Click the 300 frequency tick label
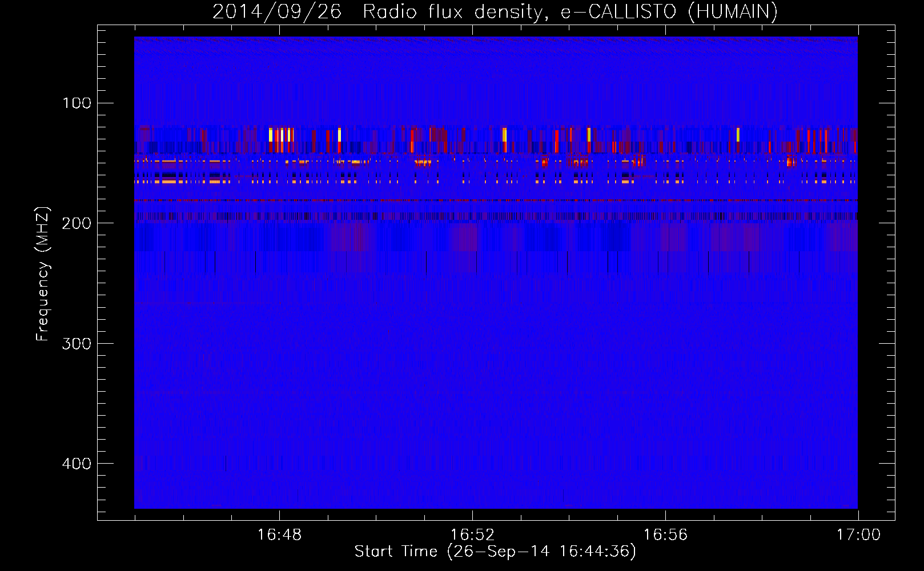 pos(77,343)
